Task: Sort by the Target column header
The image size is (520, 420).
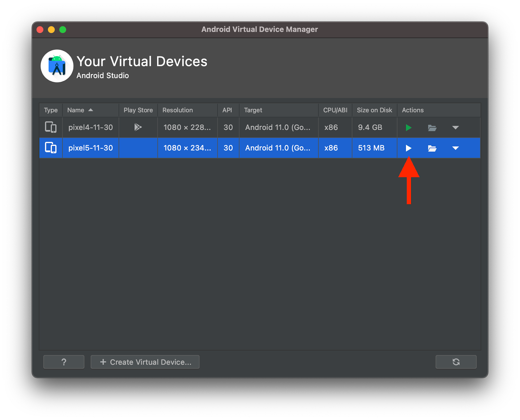Action: (279, 110)
